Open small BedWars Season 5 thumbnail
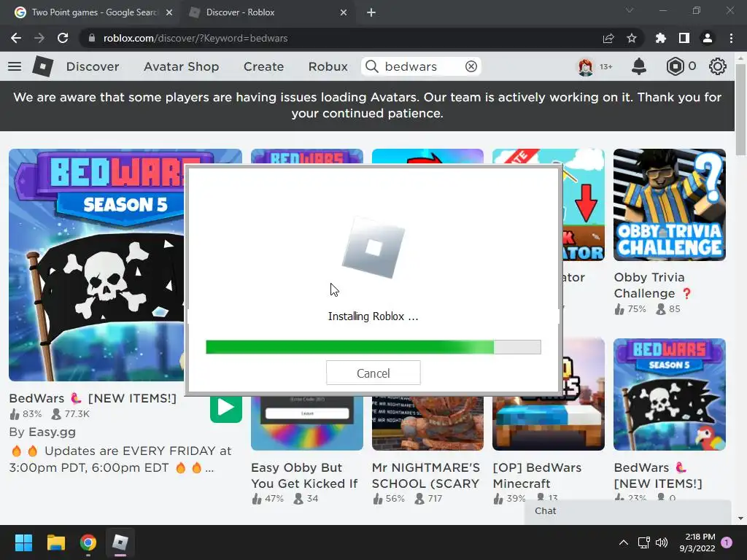 [670, 394]
